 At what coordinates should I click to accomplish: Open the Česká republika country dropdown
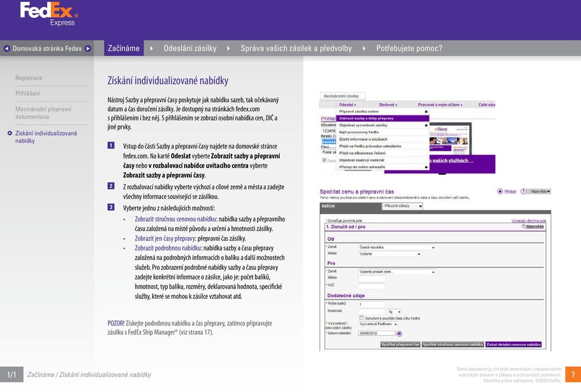coord(396,247)
